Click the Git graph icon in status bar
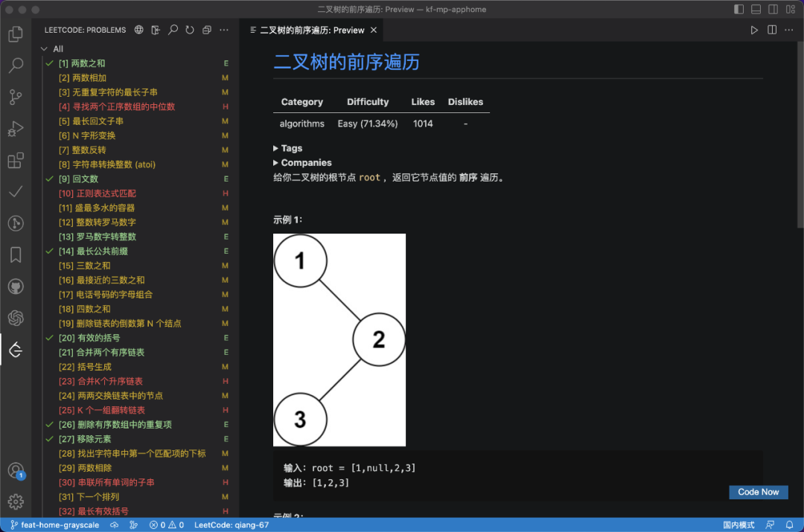The image size is (804, 532). (133, 525)
